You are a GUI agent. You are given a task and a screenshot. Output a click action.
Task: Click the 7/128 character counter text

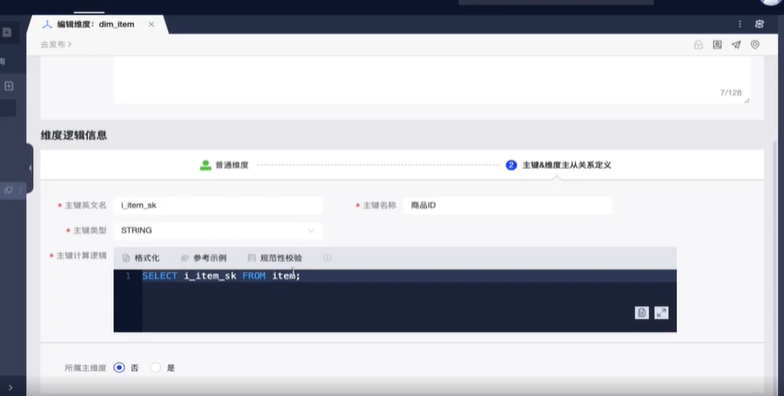coord(730,93)
